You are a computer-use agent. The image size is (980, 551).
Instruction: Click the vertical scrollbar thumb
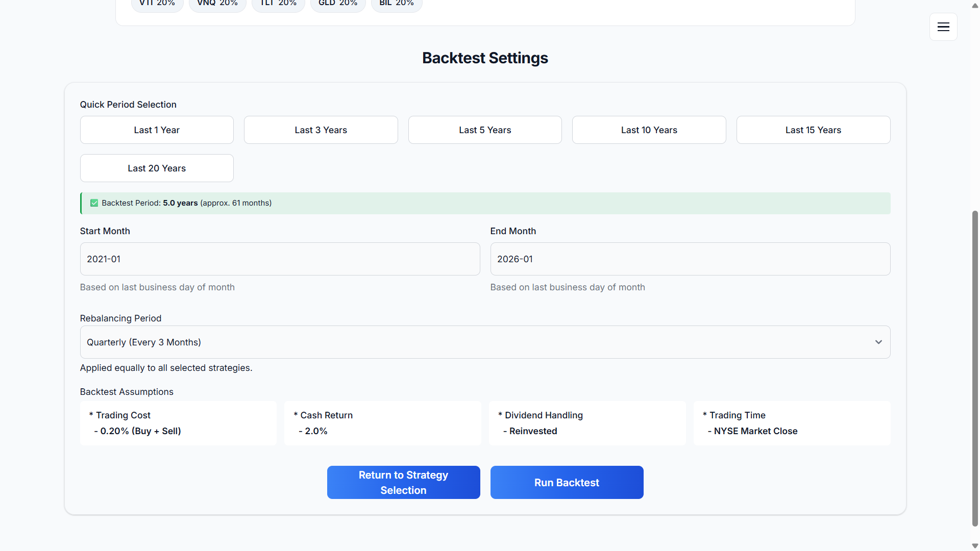pyautogui.click(x=974, y=367)
